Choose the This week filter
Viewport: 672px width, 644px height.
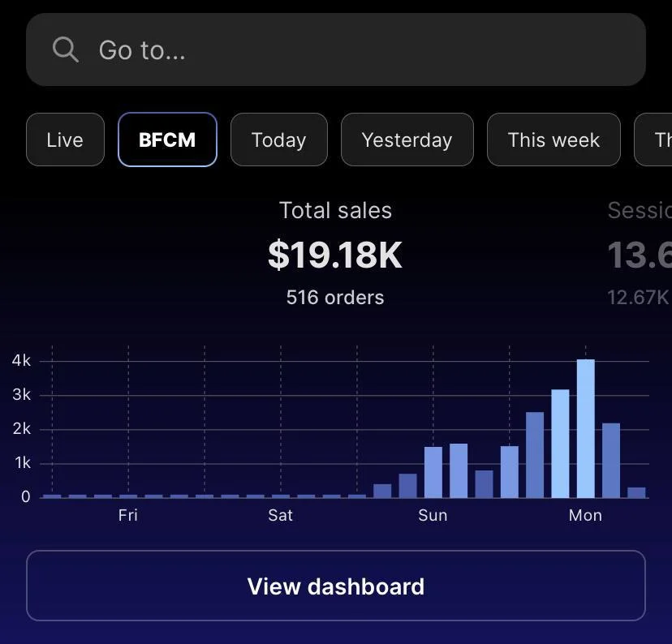[x=554, y=140]
